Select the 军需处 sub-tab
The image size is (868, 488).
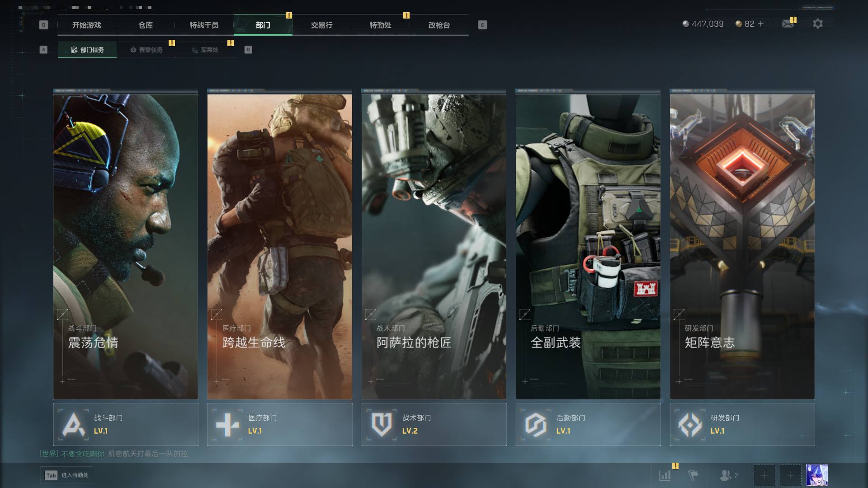coord(205,50)
